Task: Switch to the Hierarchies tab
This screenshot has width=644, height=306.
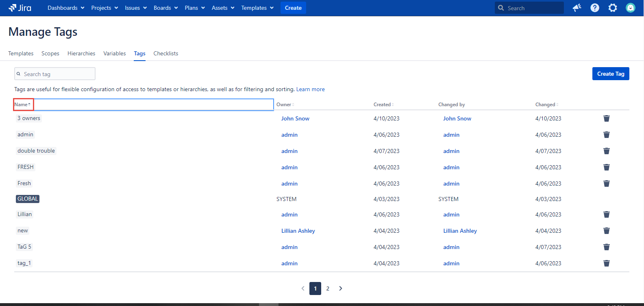Action: click(81, 53)
